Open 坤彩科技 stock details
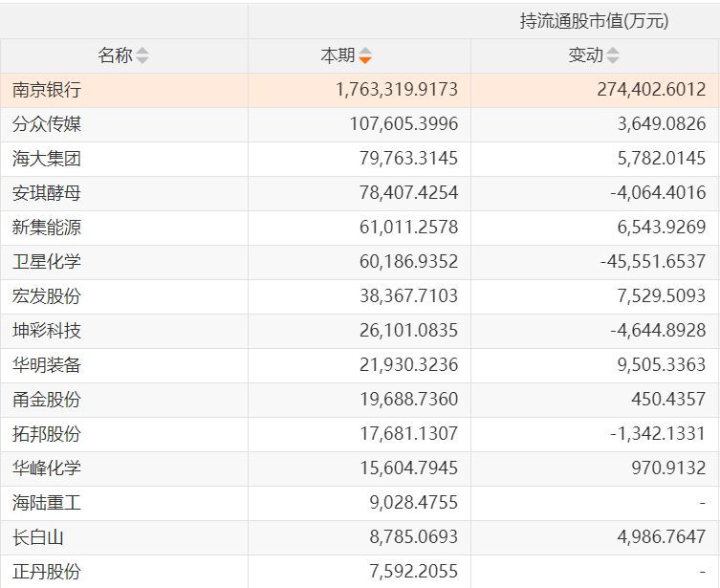This screenshot has height=588, width=720. pos(47,331)
